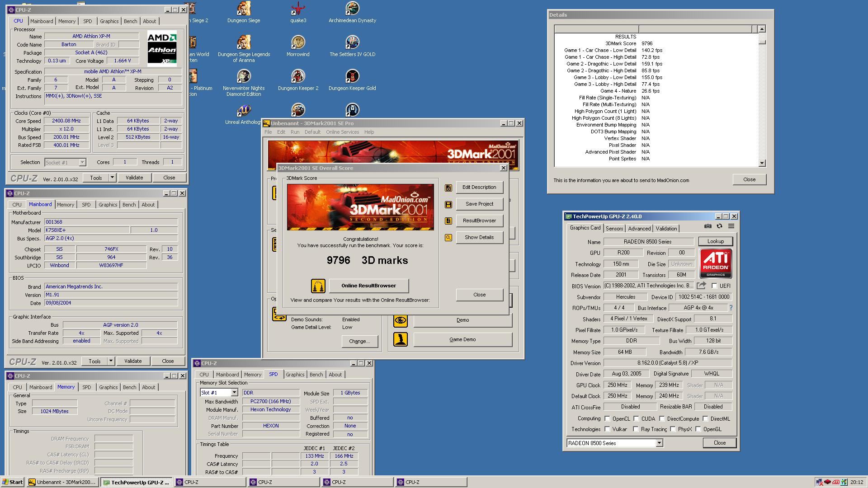Click the Details list scrollbar thumb
The height and width of the screenshot is (488, 868).
tap(762, 42)
